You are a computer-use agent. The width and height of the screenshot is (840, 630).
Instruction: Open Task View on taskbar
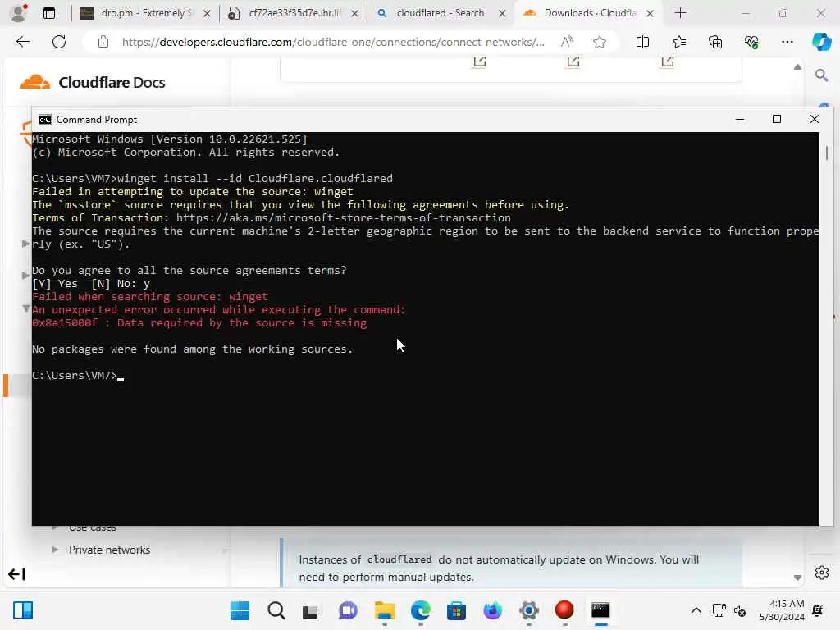point(311,610)
